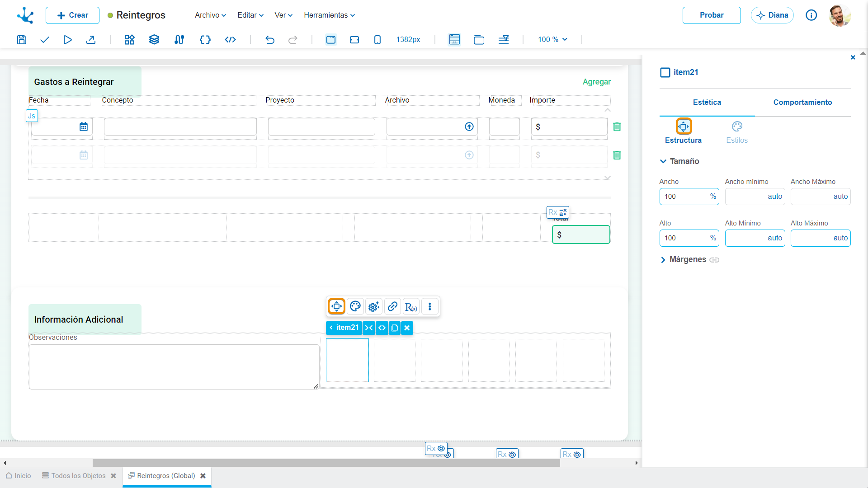Click the link icon in floating toolbar
This screenshot has height=488, width=868.
(392, 306)
